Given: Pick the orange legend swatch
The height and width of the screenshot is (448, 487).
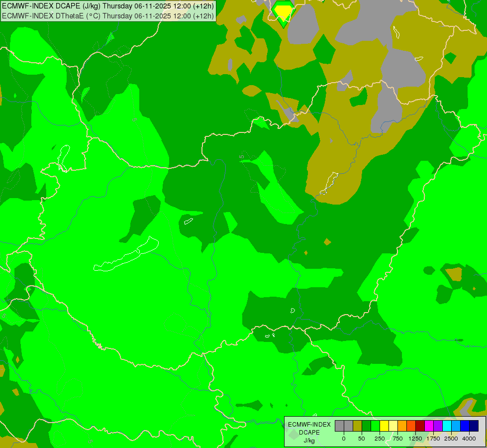Looking at the screenshot, I should click(x=402, y=426).
